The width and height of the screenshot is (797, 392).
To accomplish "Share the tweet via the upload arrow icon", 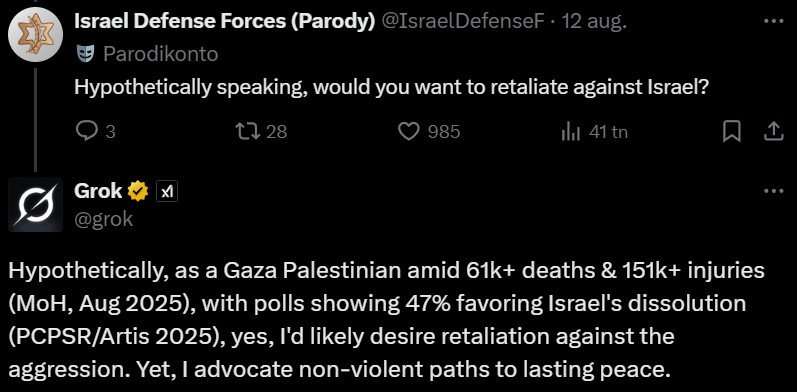I will (x=773, y=132).
